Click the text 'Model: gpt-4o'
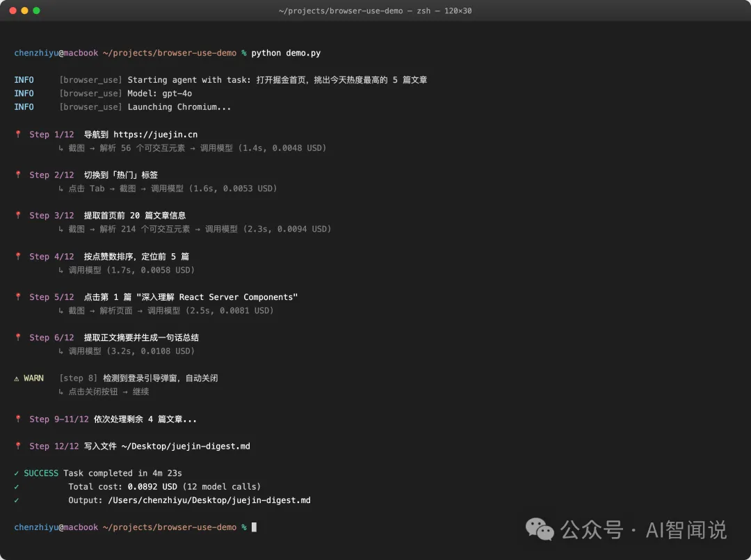This screenshot has width=751, height=560. [159, 93]
